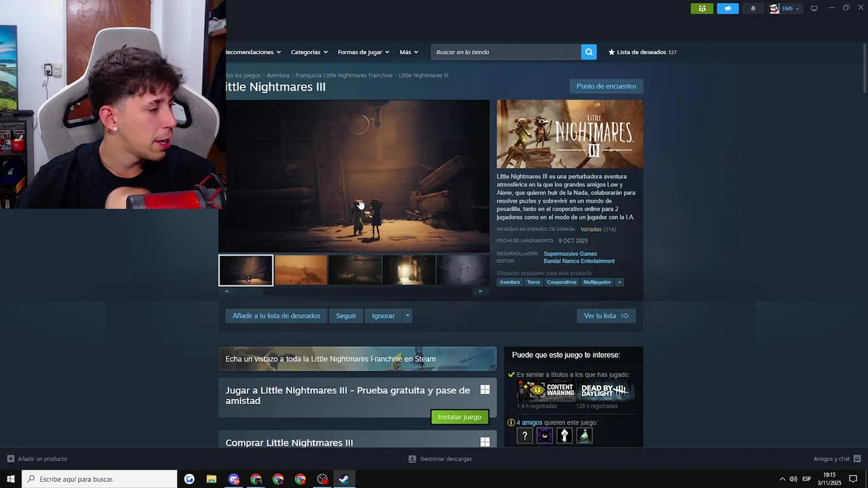Select the orange desert screenshot thumbnail
868x488 pixels.
coord(301,270)
